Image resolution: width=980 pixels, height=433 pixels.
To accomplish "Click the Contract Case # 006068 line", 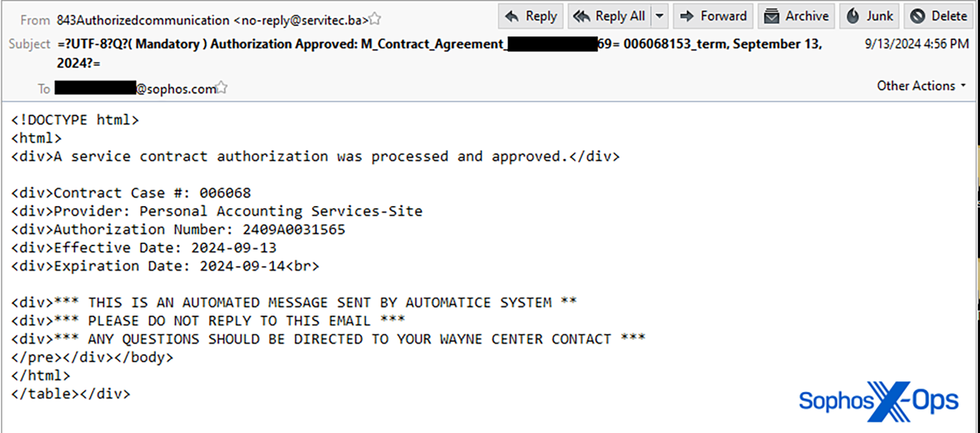I will point(131,193).
